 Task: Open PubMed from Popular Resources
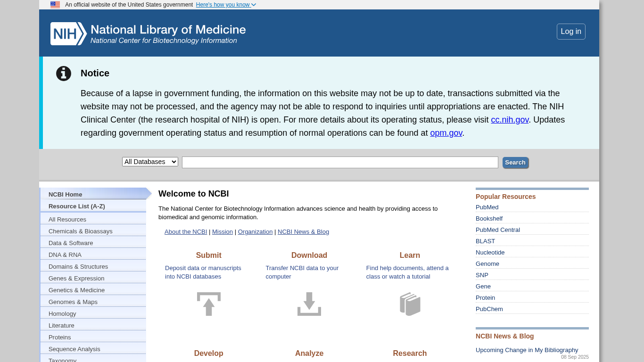pyautogui.click(x=487, y=207)
